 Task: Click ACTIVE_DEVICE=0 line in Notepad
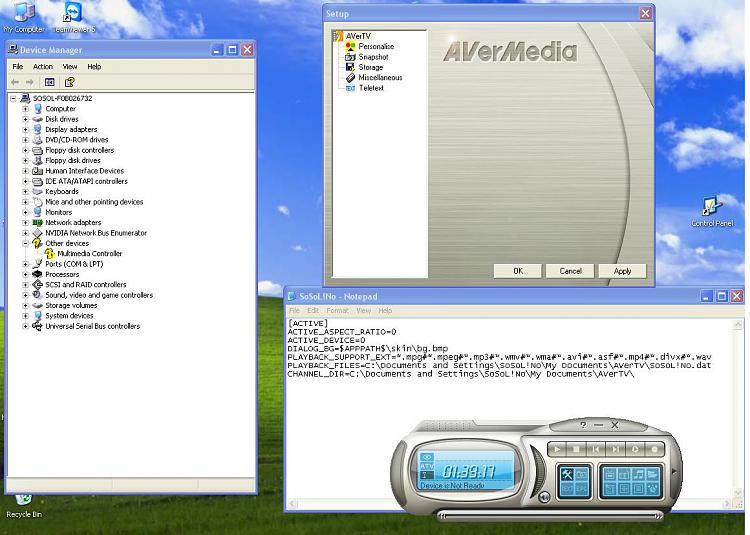326,340
